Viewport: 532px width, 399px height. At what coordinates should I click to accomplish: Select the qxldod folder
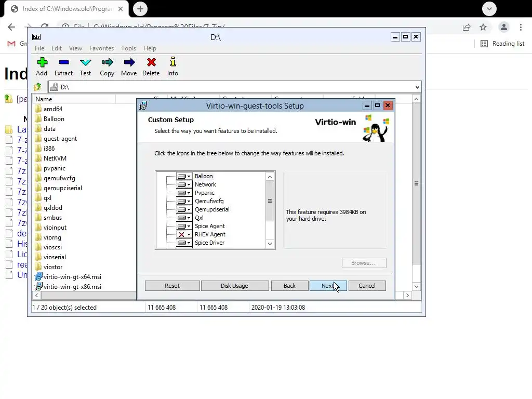coord(48,208)
